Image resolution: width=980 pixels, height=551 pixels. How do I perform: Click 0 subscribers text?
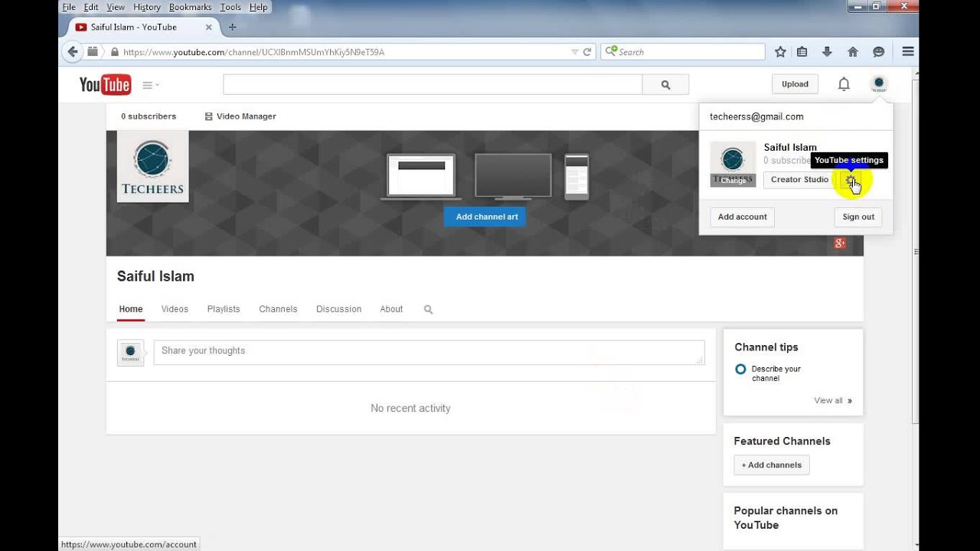[x=149, y=116]
